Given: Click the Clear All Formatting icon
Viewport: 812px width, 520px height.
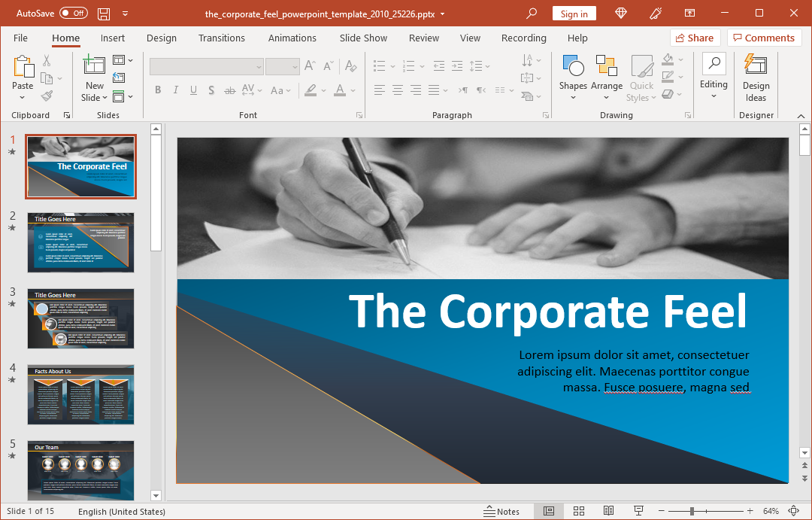Looking at the screenshot, I should pyautogui.click(x=350, y=66).
